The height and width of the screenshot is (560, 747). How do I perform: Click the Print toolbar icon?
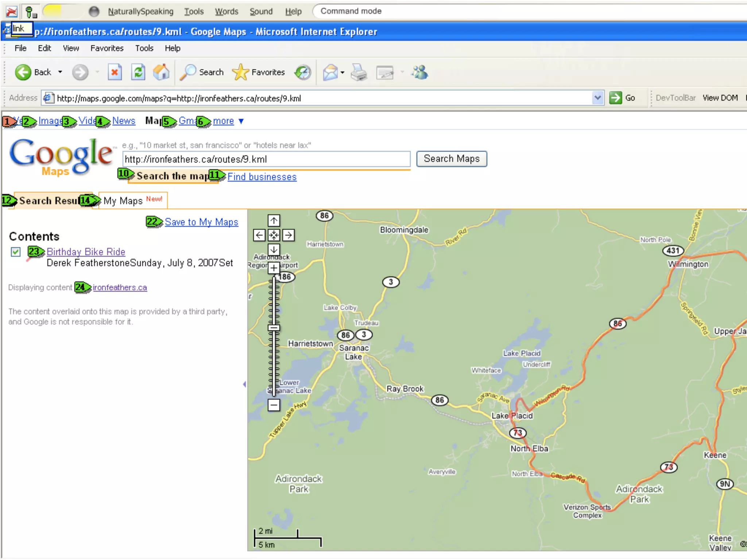point(359,72)
